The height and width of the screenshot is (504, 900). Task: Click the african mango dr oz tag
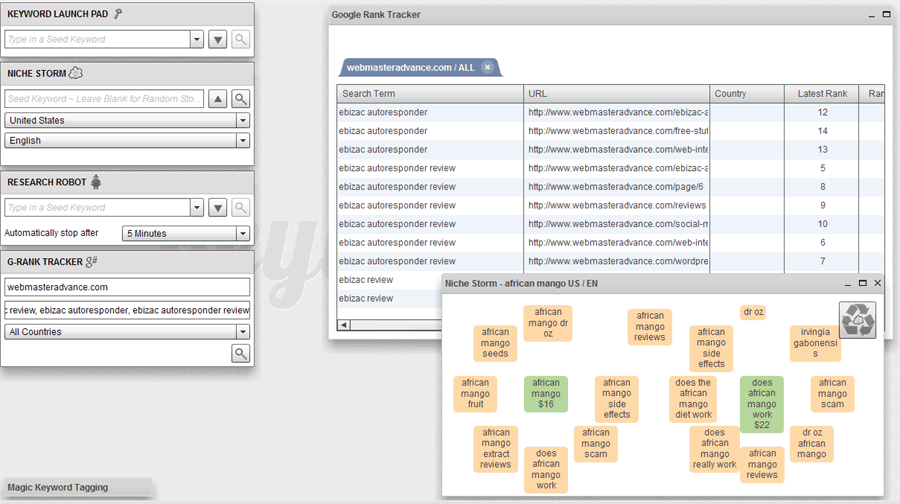(548, 323)
